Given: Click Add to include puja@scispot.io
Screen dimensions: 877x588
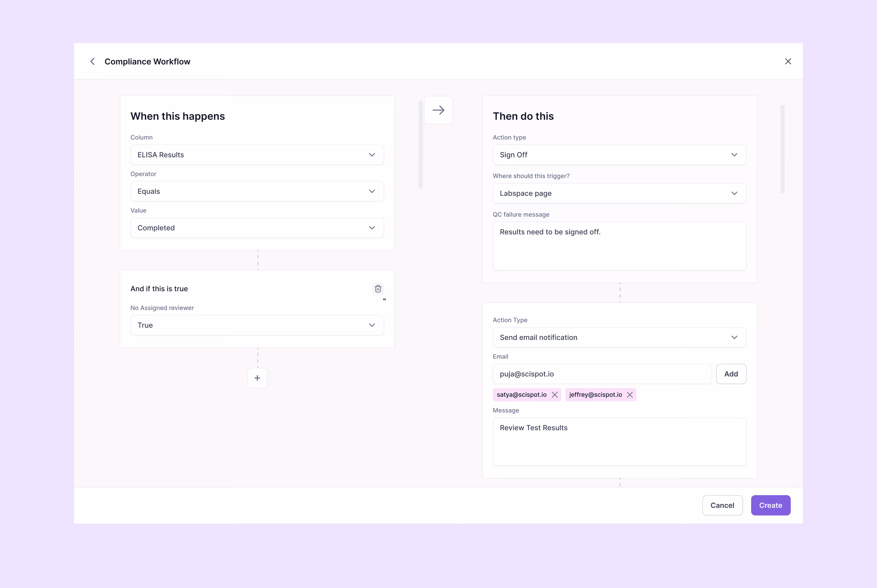Looking at the screenshot, I should pos(731,374).
